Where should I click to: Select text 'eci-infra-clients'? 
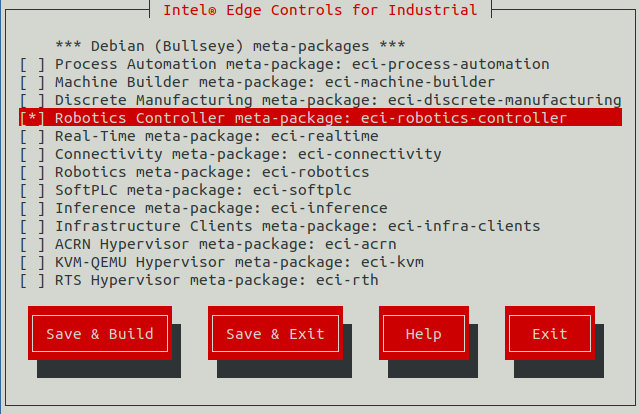[464, 226]
